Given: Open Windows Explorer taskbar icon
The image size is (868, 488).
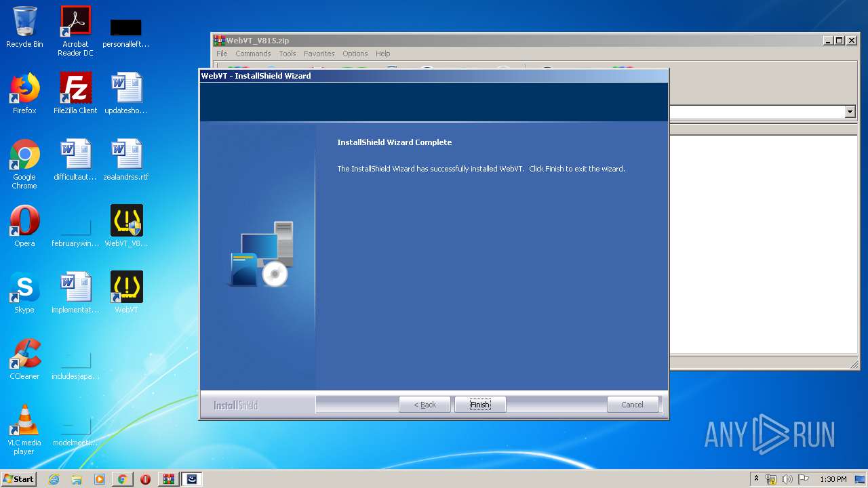Looking at the screenshot, I should (x=77, y=479).
